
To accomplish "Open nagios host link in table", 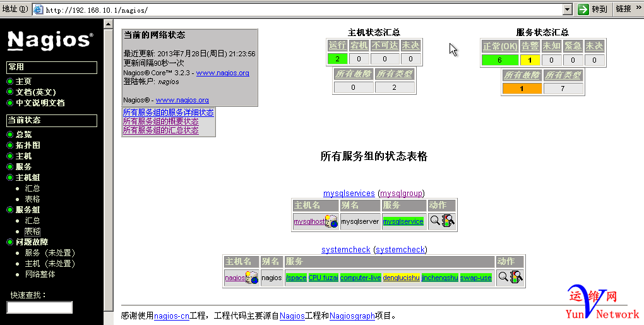I will [x=235, y=278].
